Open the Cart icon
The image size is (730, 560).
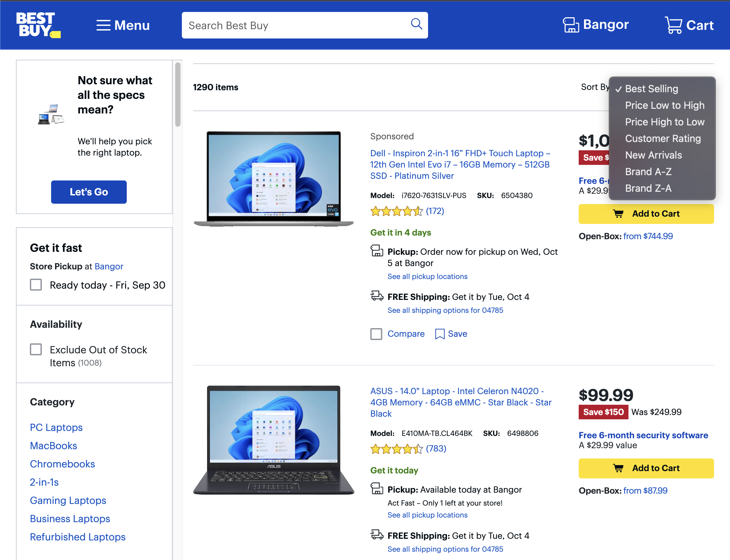[x=674, y=25]
